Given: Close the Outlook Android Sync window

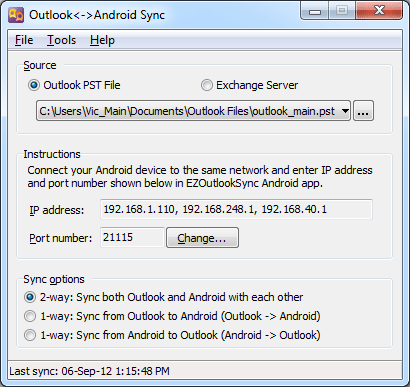Looking at the screenshot, I should click(379, 10).
